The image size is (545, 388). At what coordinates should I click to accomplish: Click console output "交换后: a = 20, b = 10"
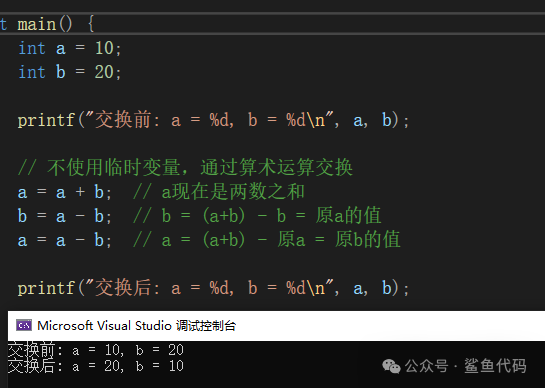tap(96, 366)
